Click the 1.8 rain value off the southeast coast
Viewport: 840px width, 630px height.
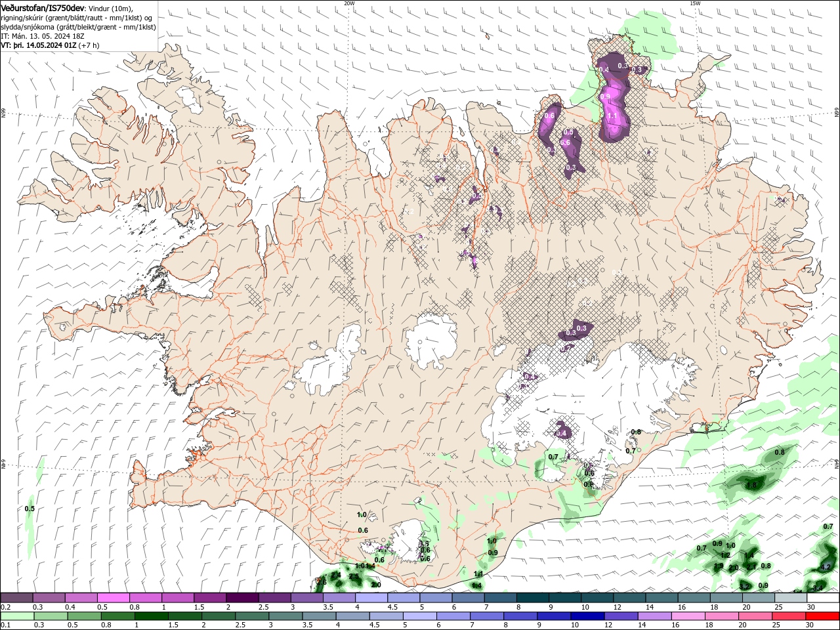[752, 485]
